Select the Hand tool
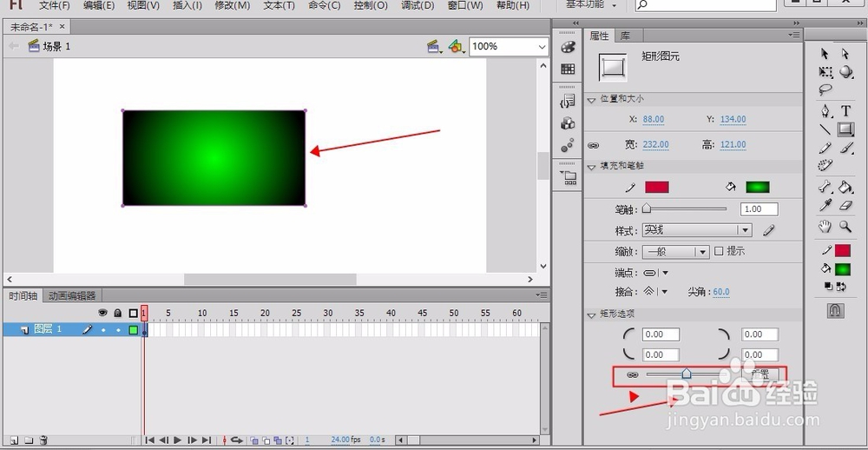Image resolution: width=868 pixels, height=450 pixels. click(x=825, y=226)
